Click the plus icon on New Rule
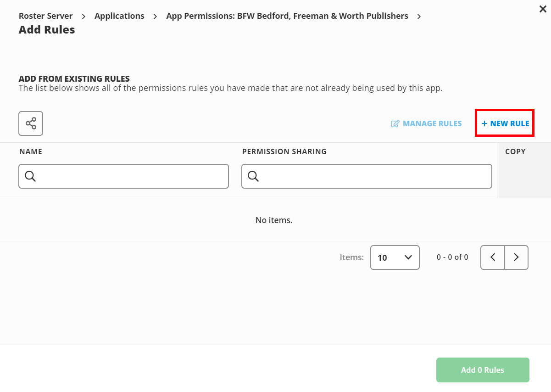The image size is (551, 392). click(x=485, y=123)
